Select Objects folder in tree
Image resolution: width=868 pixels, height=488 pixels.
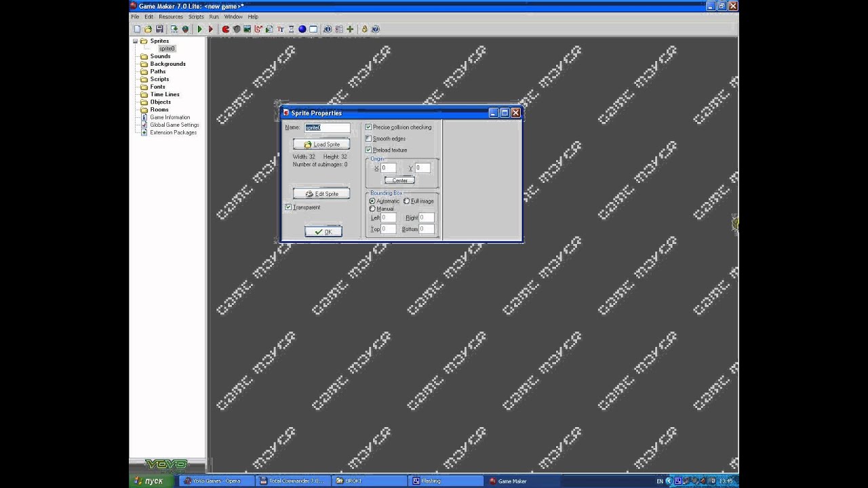(x=161, y=102)
